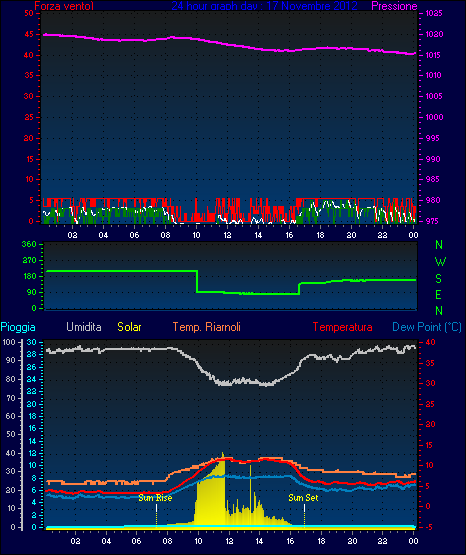The height and width of the screenshot is (555, 466).
Task: Click the 'Sun Rise' marker label
Action: click(x=155, y=498)
